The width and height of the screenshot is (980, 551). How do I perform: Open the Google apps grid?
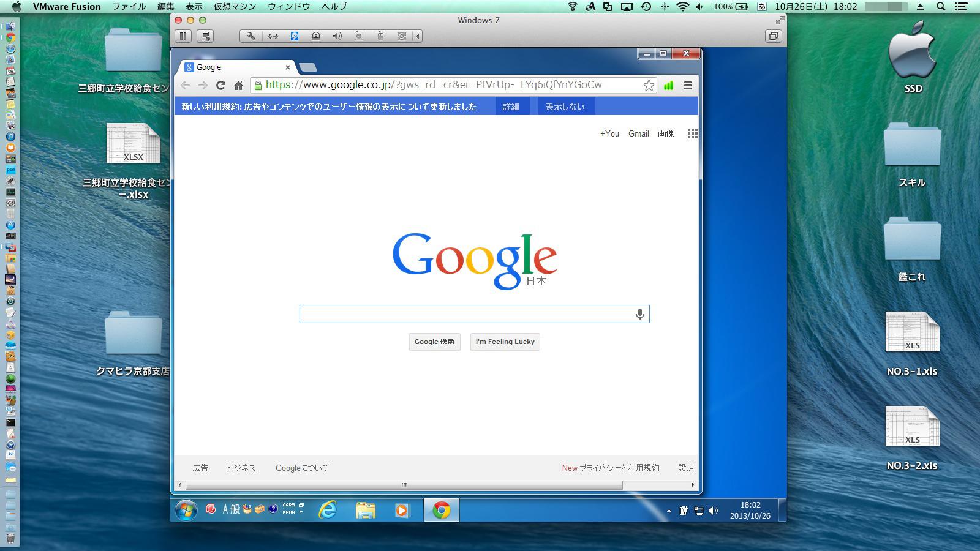[692, 133]
